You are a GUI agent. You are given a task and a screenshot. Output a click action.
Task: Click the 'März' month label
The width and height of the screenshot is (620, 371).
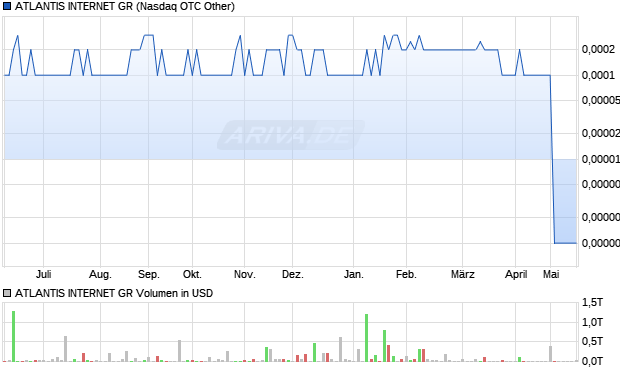[463, 274]
